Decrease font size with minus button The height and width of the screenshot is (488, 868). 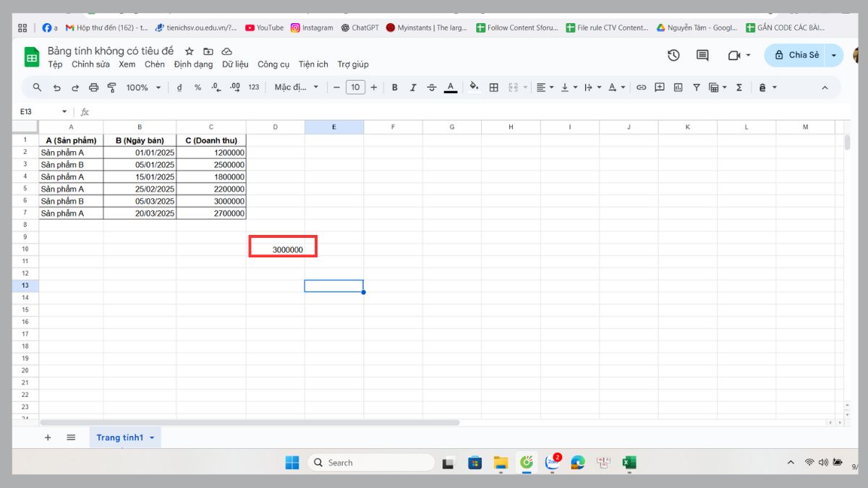(x=336, y=87)
